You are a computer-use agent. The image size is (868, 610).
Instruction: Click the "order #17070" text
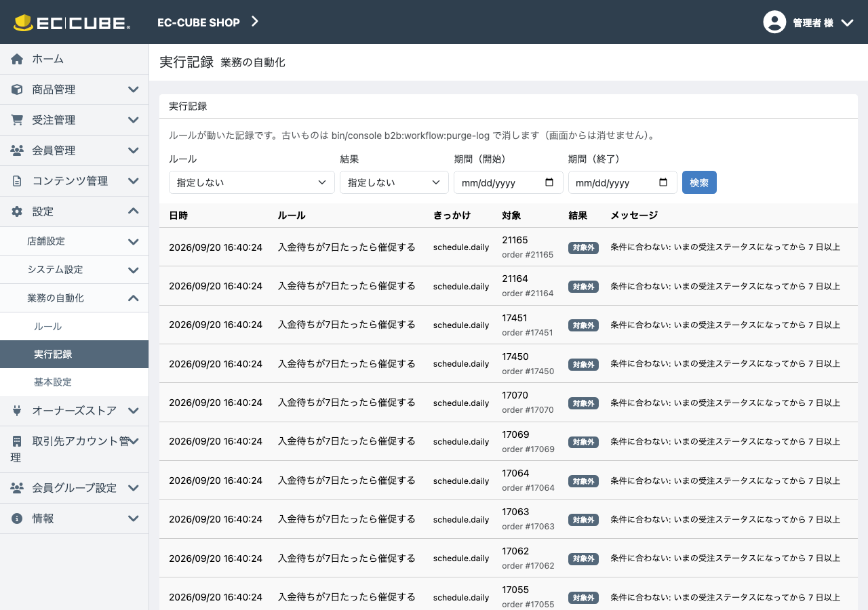[x=528, y=410]
